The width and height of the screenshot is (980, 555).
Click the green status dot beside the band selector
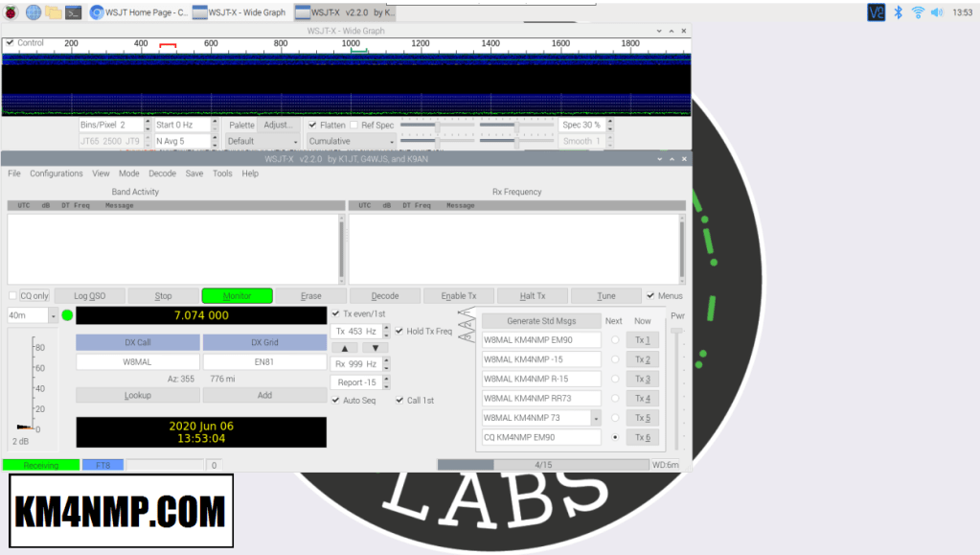67,315
